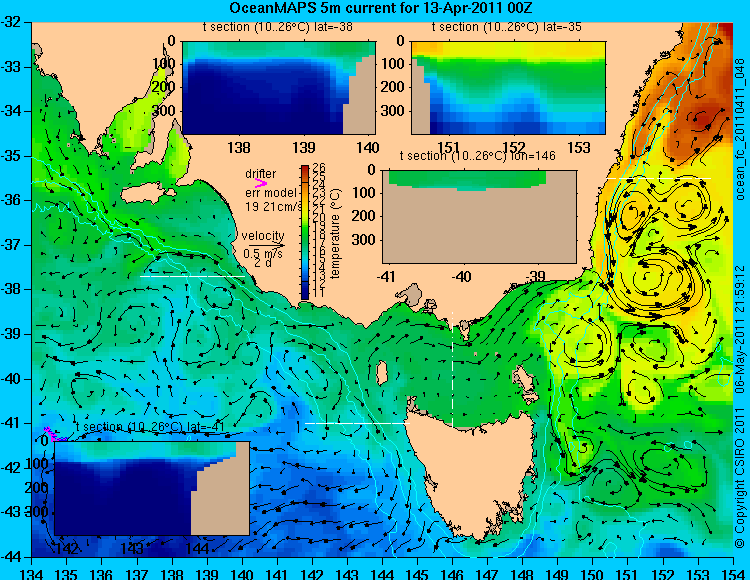Click the '148' main longitude axis label
The height and width of the screenshot is (580, 750).
point(523,573)
